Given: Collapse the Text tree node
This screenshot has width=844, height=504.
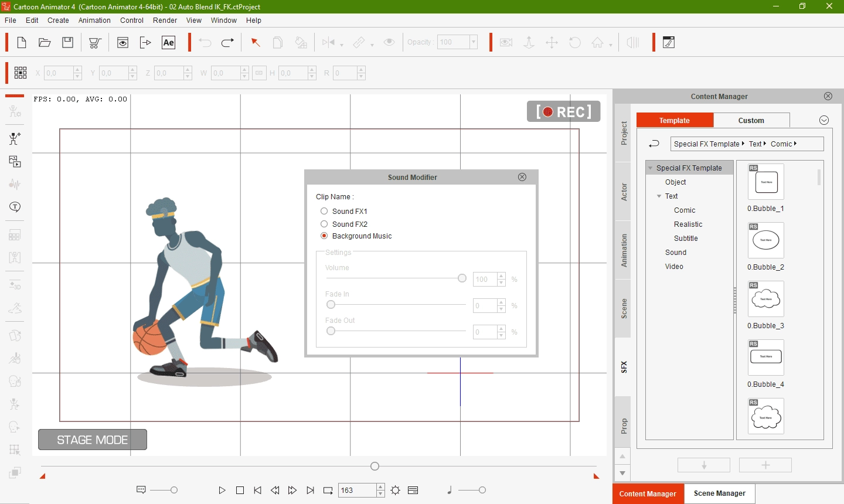Looking at the screenshot, I should coord(659,196).
